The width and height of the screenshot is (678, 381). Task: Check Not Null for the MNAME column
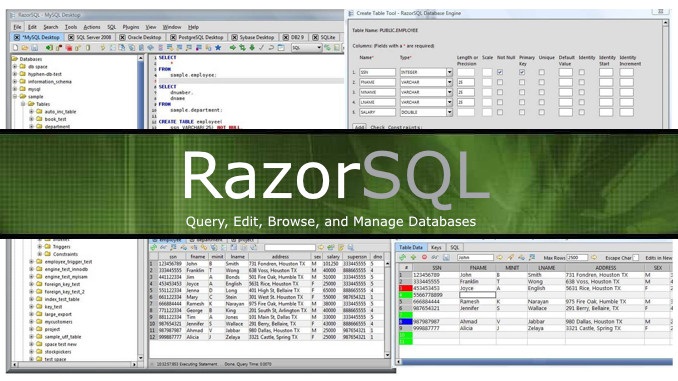tap(500, 92)
